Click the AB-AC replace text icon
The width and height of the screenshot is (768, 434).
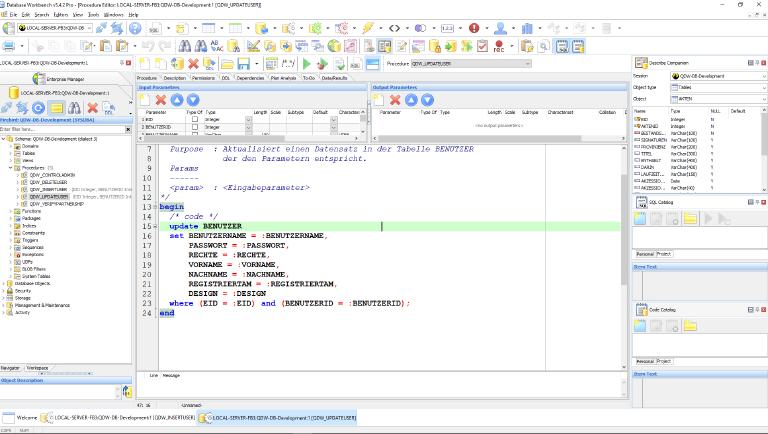(x=216, y=46)
